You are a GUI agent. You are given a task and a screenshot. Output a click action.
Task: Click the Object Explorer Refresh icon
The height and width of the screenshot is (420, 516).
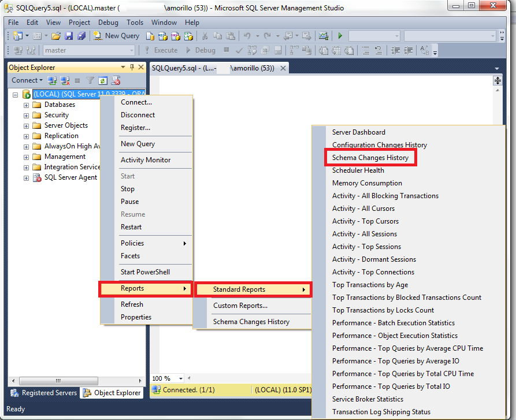click(103, 80)
